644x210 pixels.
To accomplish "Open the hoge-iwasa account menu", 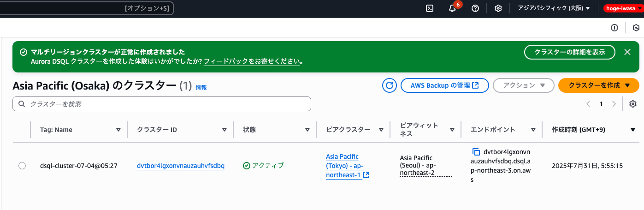I will 623,8.
